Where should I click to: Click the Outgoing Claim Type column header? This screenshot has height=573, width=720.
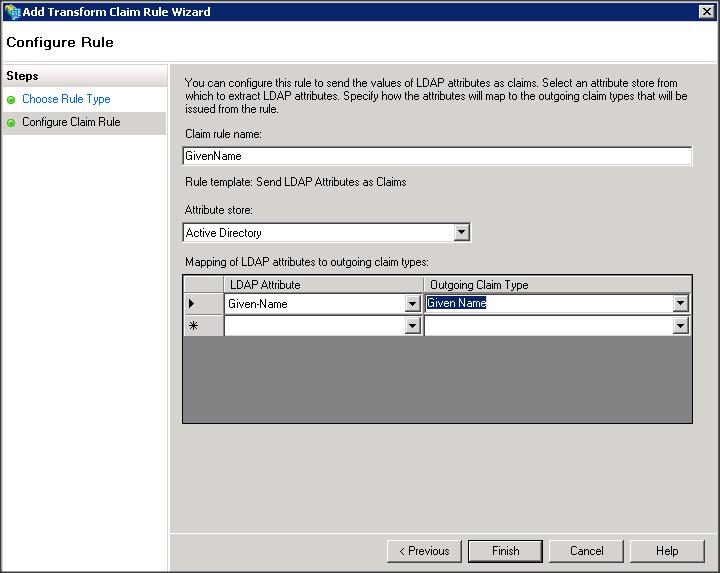click(557, 285)
